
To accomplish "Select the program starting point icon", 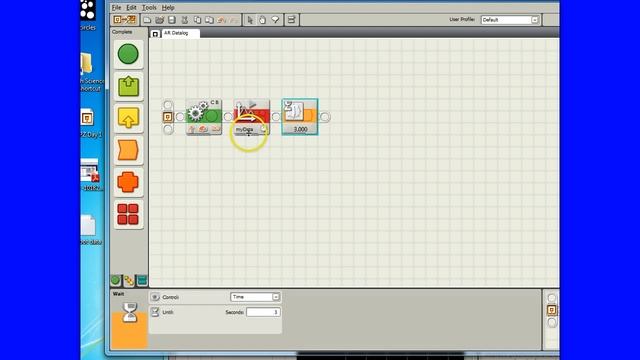I will pyautogui.click(x=168, y=117).
